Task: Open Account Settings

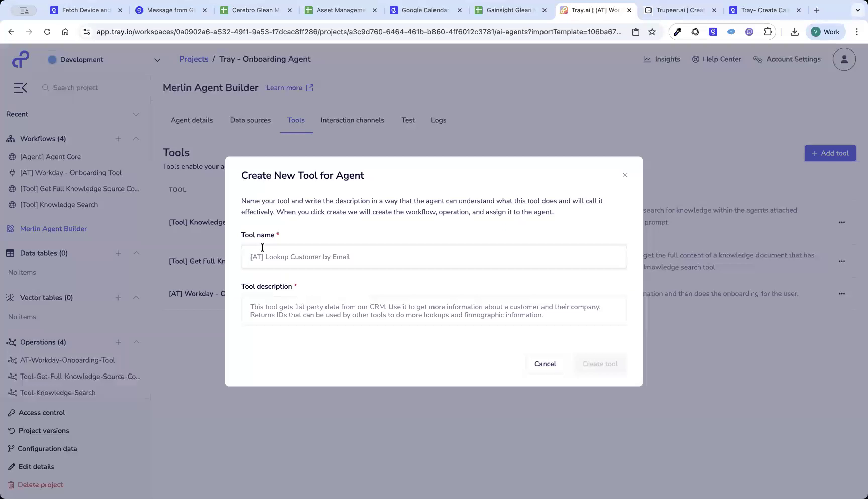Action: point(787,59)
